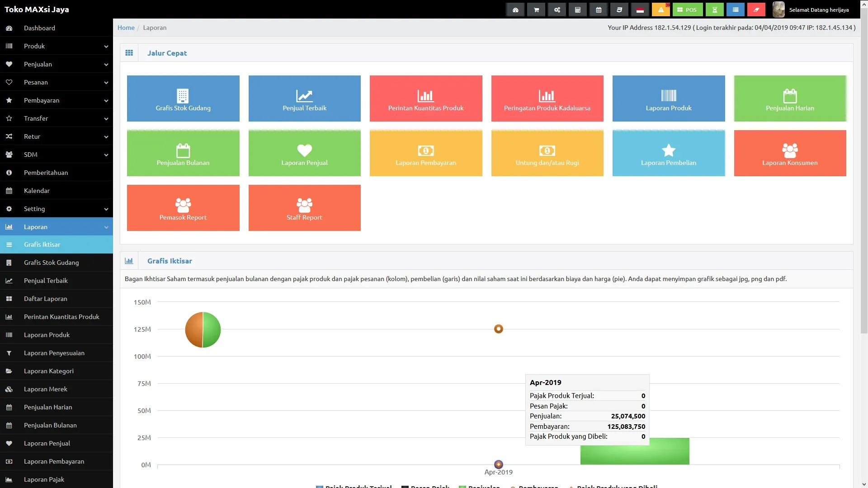This screenshot has width=868, height=488.
Task: Open the Penjual Terbaik quick tile
Action: 304,99
